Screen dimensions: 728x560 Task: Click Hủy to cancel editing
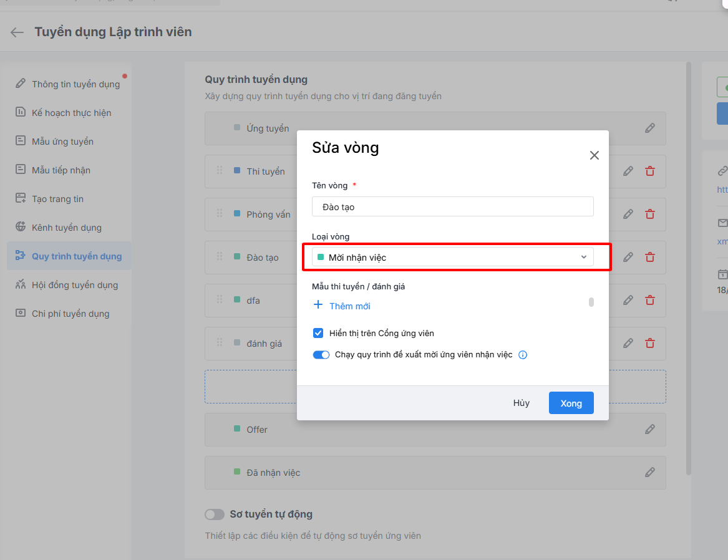[522, 403]
